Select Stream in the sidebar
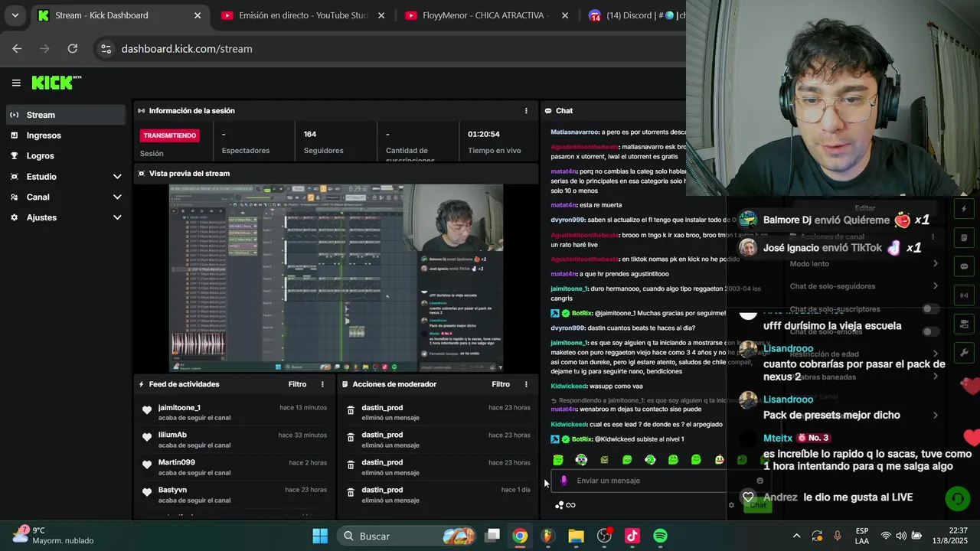 pos(66,115)
